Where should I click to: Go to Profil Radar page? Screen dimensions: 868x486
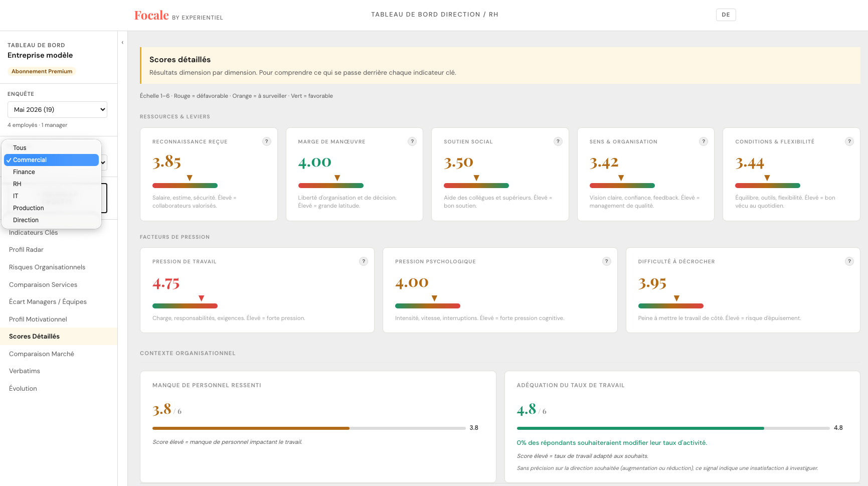(x=59, y=250)
